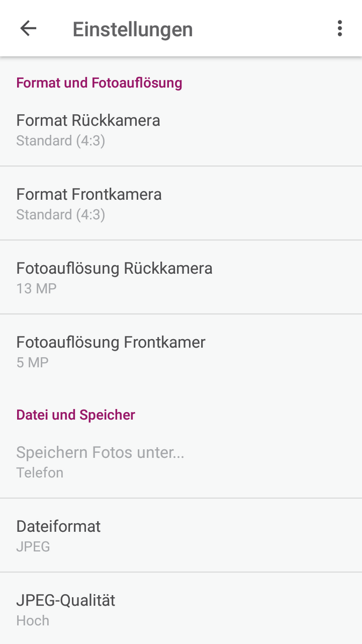Select the 5 MP resolution value
This screenshot has width=362, height=644.
33,363
